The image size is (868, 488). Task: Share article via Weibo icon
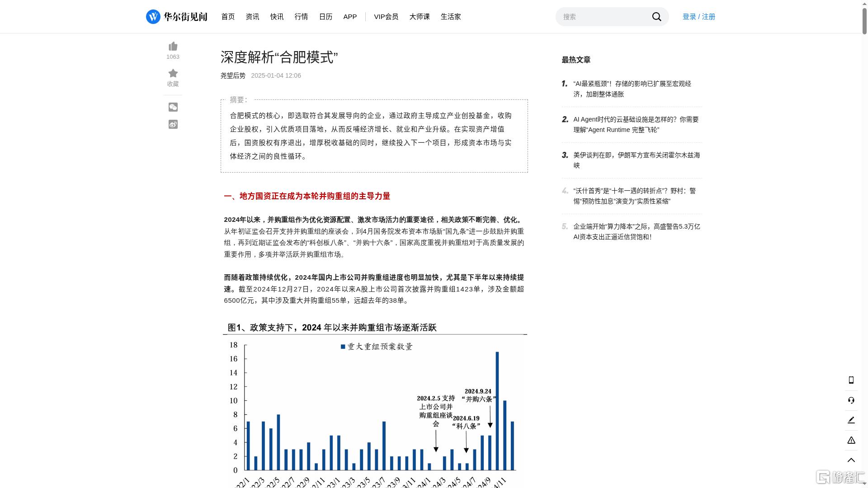coord(173,124)
